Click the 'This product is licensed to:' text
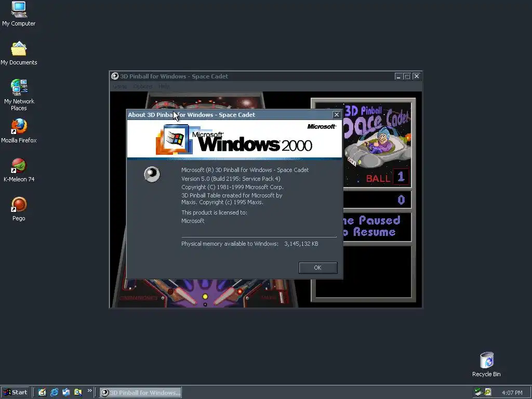The image size is (532, 399). pos(214,212)
